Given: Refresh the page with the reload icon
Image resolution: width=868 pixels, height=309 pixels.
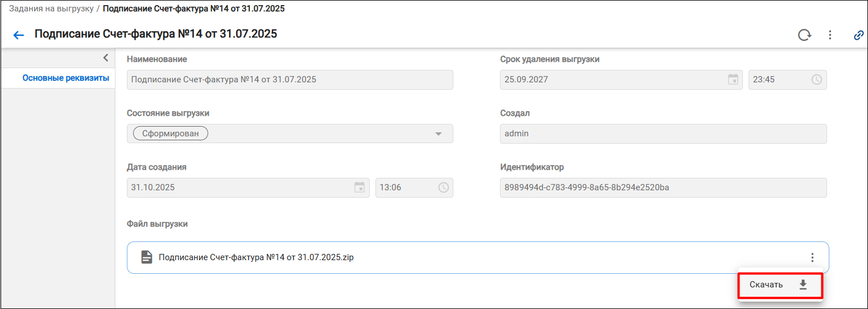Looking at the screenshot, I should tap(804, 35).
